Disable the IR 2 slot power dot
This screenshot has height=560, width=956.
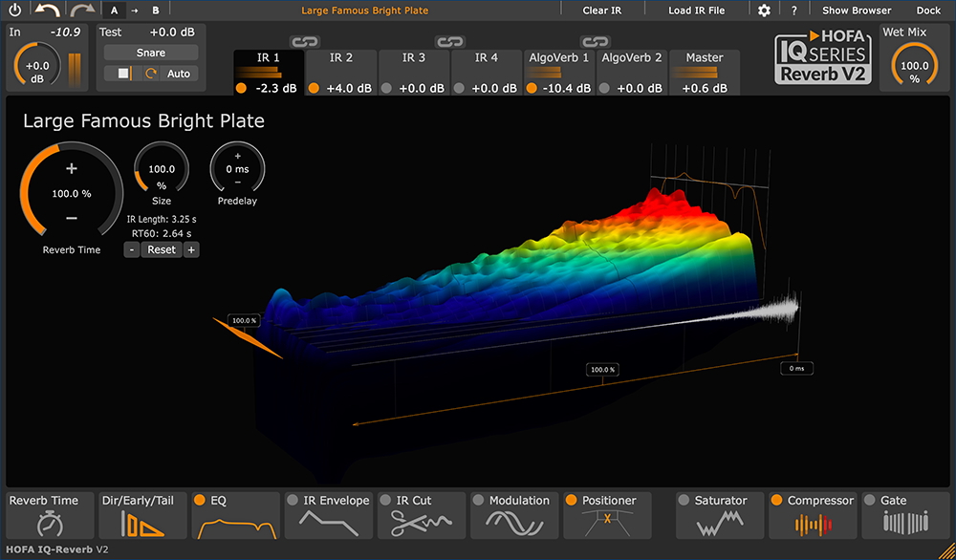coord(315,88)
